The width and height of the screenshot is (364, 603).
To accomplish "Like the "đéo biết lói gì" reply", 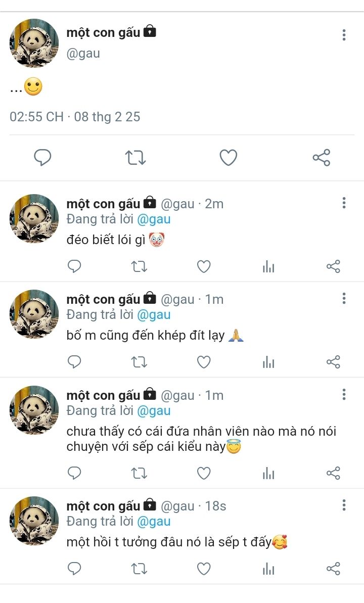I will tap(204, 266).
